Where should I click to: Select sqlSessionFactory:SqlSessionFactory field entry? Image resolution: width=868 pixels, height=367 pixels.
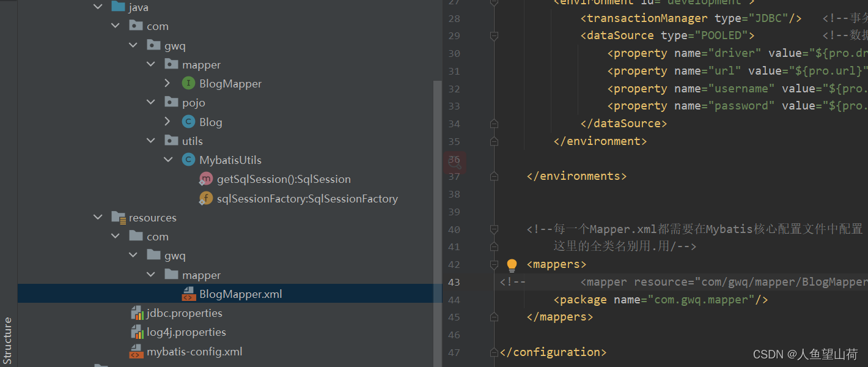pyautogui.click(x=307, y=198)
